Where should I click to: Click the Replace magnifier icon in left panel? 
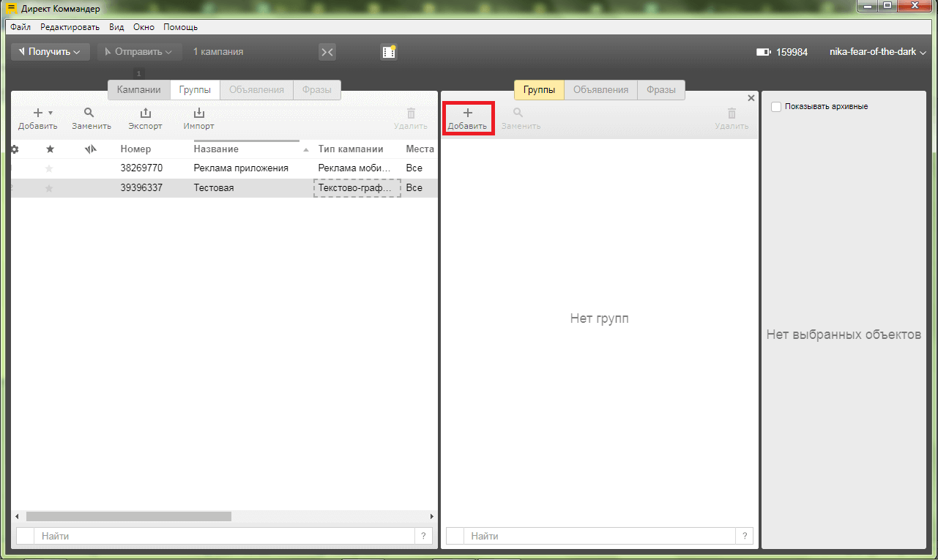tap(89, 113)
